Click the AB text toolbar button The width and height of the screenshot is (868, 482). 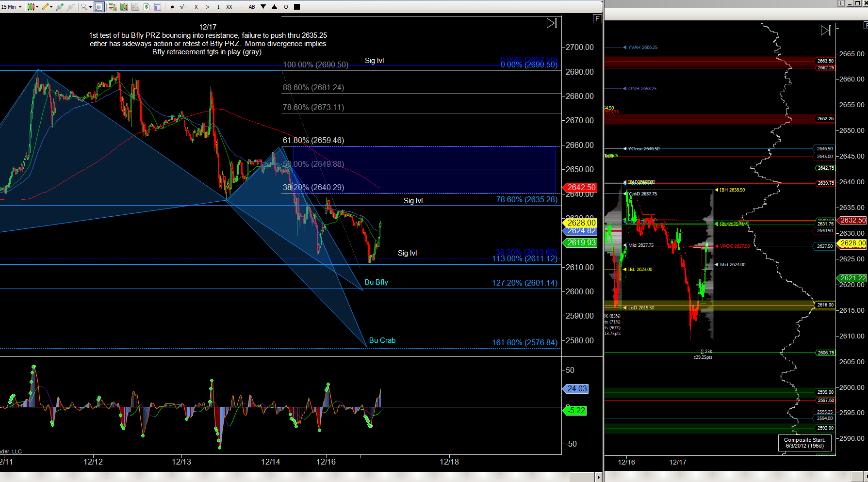(x=252, y=7)
